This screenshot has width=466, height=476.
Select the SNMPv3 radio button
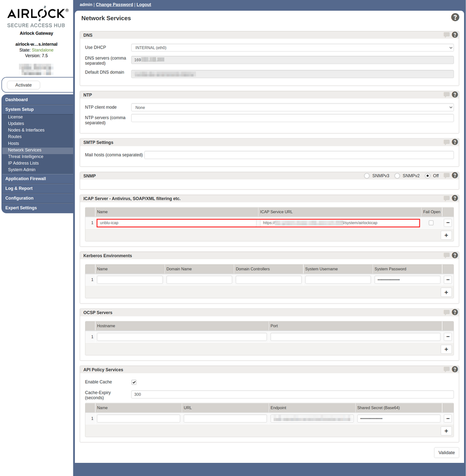pos(366,176)
